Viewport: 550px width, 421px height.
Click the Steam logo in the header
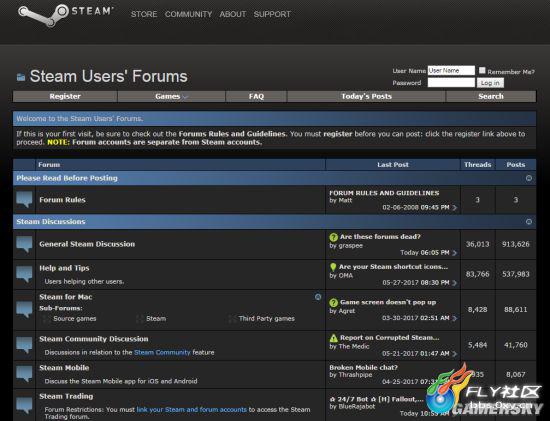[65, 15]
